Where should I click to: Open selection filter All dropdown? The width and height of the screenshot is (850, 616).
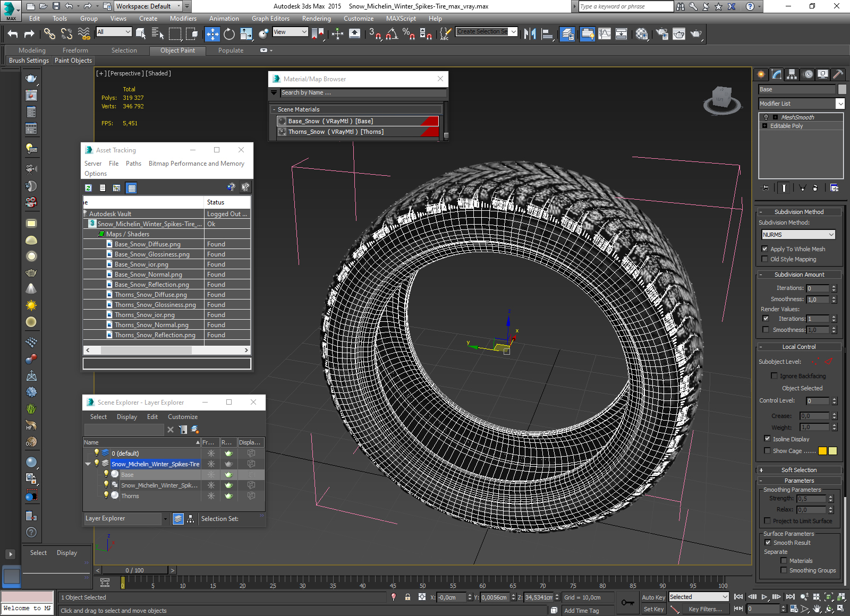click(114, 32)
